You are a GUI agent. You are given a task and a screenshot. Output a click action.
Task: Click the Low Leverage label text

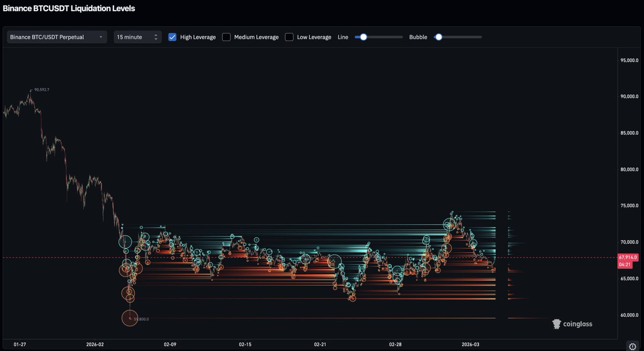314,37
